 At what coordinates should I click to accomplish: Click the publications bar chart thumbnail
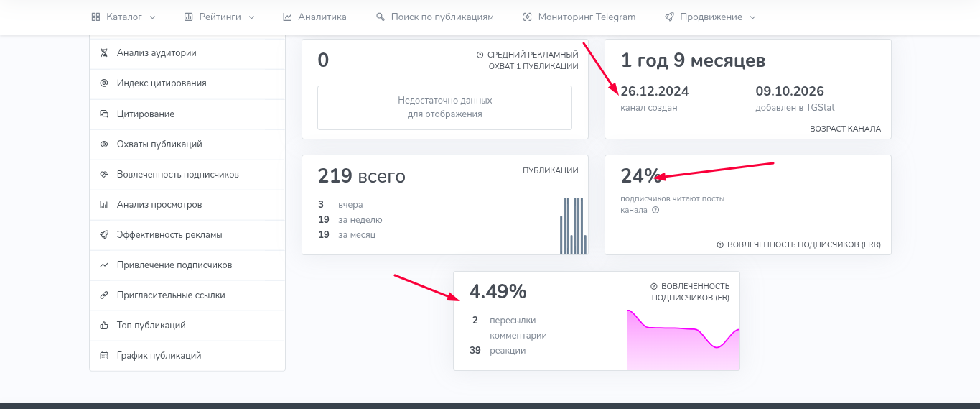pos(534,226)
